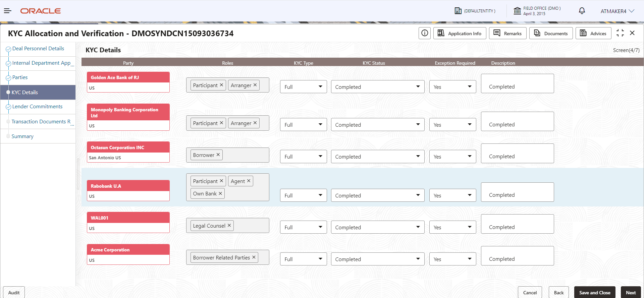This screenshot has width=644, height=298.
Task: Open Exception Required dropdown for Acme Corporation
Action: coord(452,259)
